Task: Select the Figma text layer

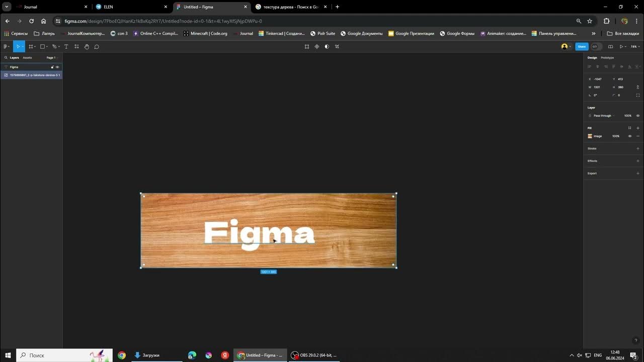Action: click(x=31, y=67)
